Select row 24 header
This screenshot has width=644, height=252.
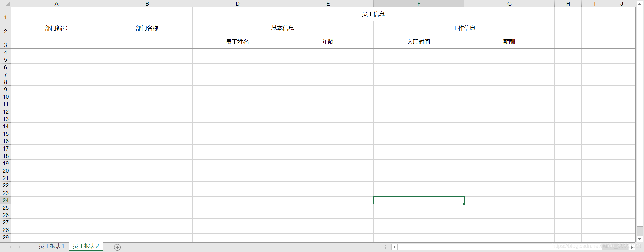[x=5, y=200]
